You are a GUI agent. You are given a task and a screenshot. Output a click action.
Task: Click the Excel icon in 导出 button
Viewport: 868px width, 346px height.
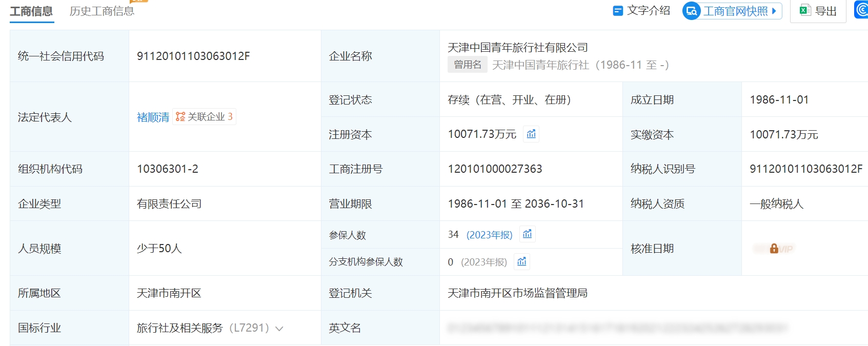805,11
